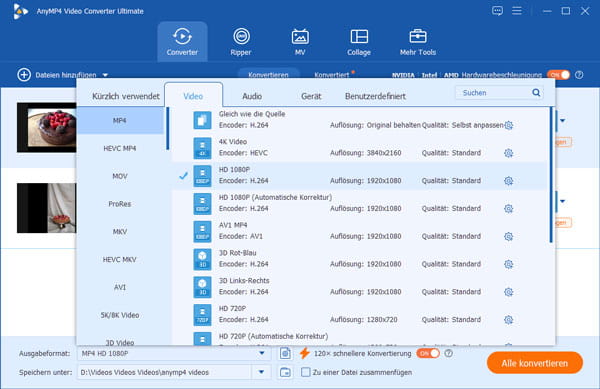
Task: Select HEVC MP4 format in sidebar
Action: tap(120, 148)
